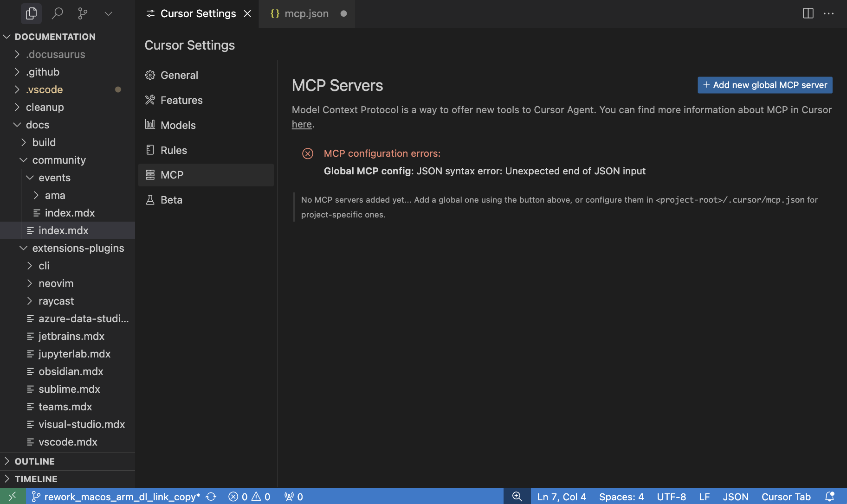Click Add new global MCP server
The image size is (847, 504).
click(x=765, y=85)
